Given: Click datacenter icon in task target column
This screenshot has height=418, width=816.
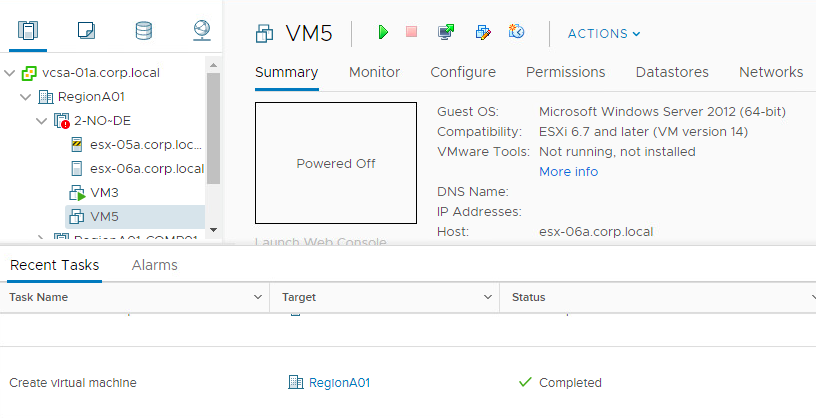Looking at the screenshot, I should click(296, 382).
